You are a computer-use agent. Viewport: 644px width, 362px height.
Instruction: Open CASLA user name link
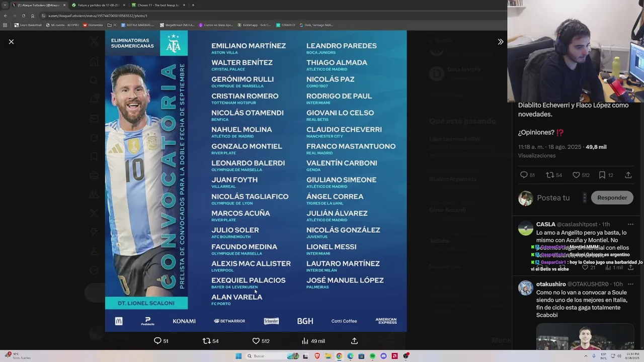tap(546, 224)
